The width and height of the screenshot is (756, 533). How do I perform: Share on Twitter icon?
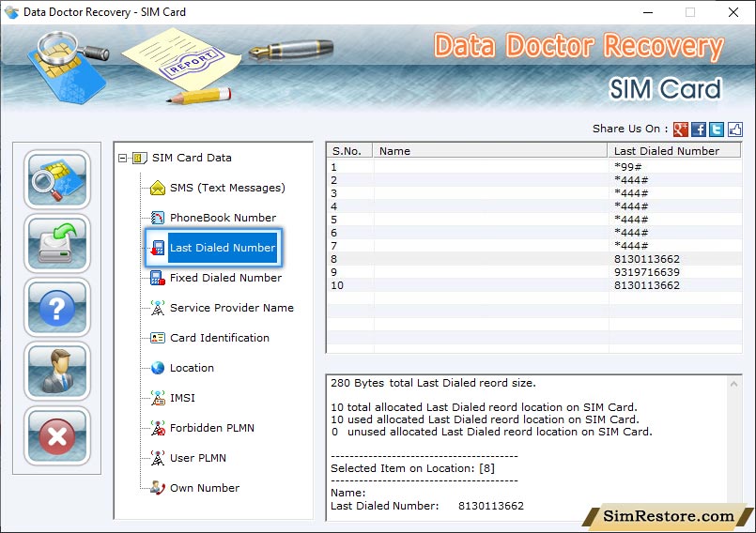717,129
